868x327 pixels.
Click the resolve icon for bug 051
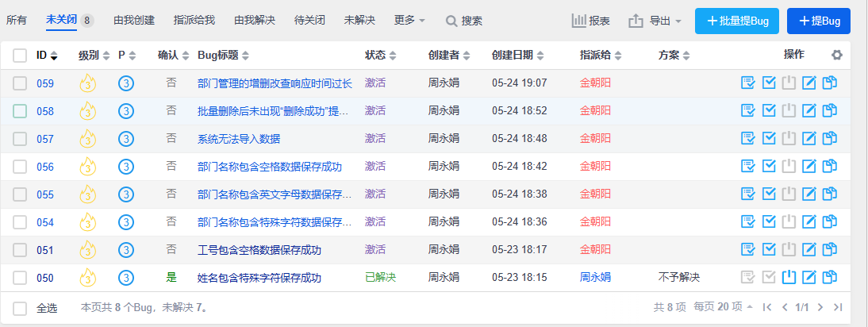pos(769,249)
